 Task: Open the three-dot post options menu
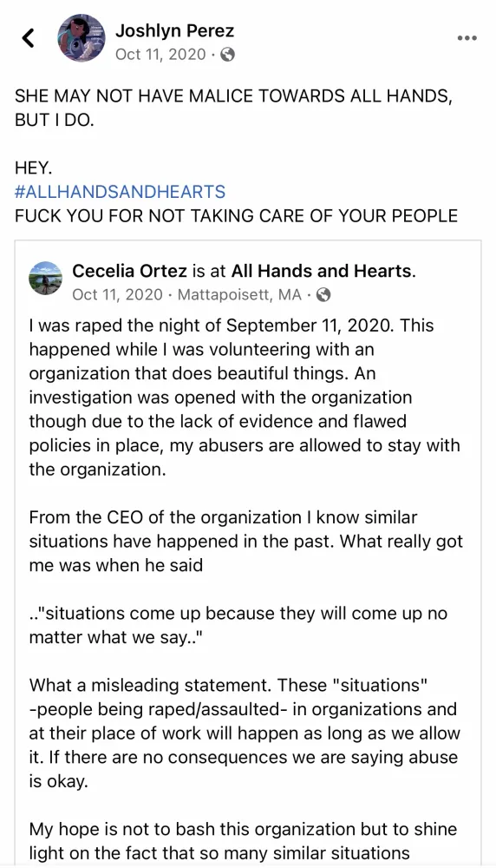pos(467,38)
